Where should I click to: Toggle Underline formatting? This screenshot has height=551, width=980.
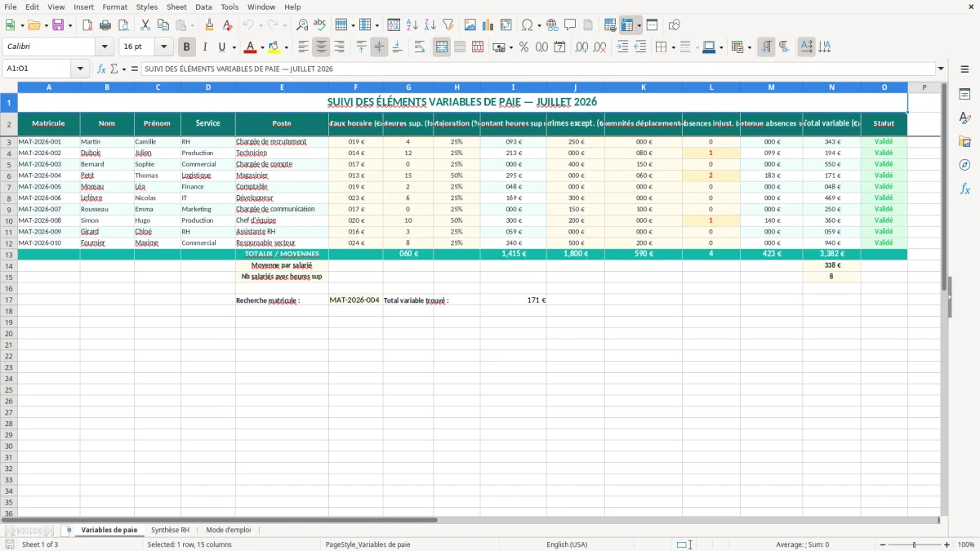221,47
